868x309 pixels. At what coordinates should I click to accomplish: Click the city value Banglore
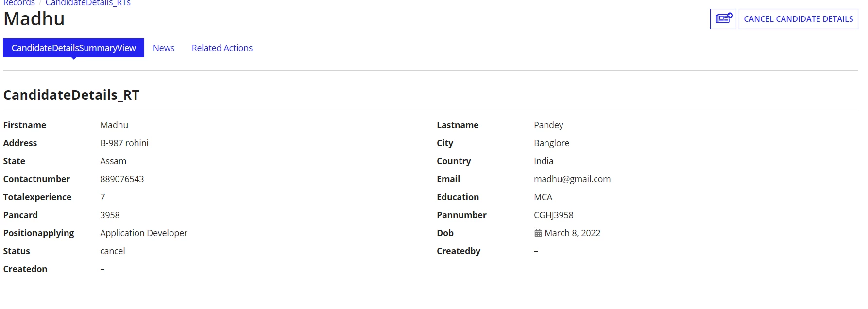point(551,143)
